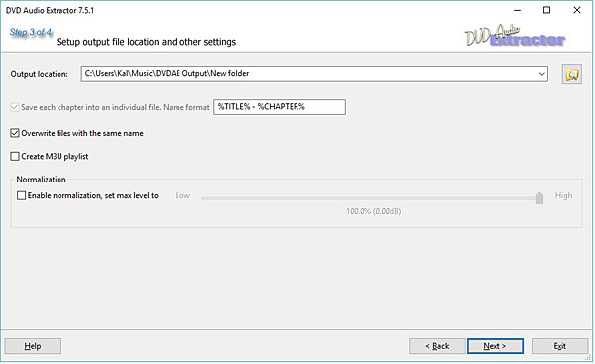The width and height of the screenshot is (595, 364).
Task: Maximize the DVD Audio Extractor window
Action: 546,10
